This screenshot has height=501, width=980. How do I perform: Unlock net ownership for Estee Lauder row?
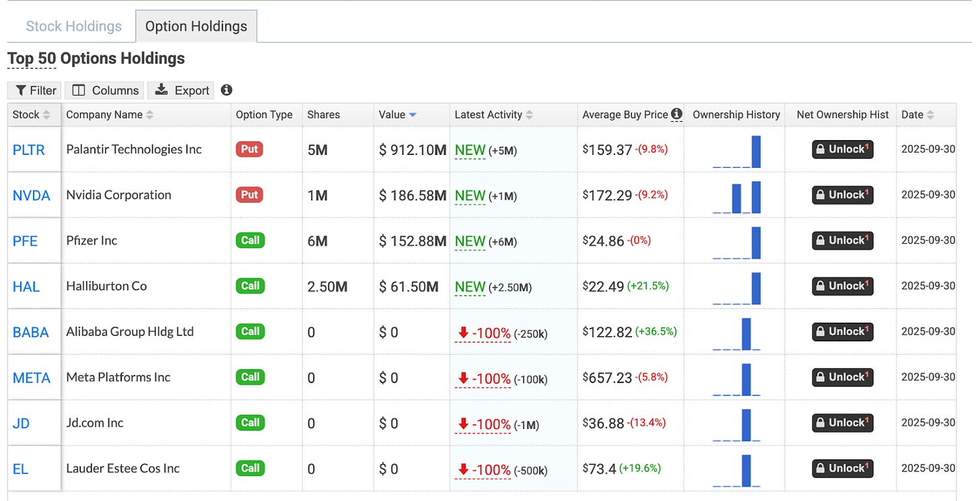click(x=843, y=469)
